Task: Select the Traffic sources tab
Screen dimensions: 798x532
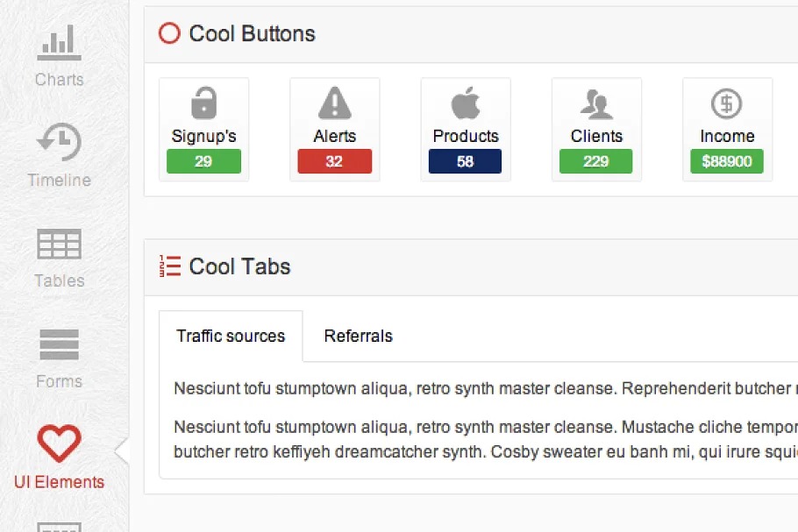Action: pyautogui.click(x=231, y=336)
